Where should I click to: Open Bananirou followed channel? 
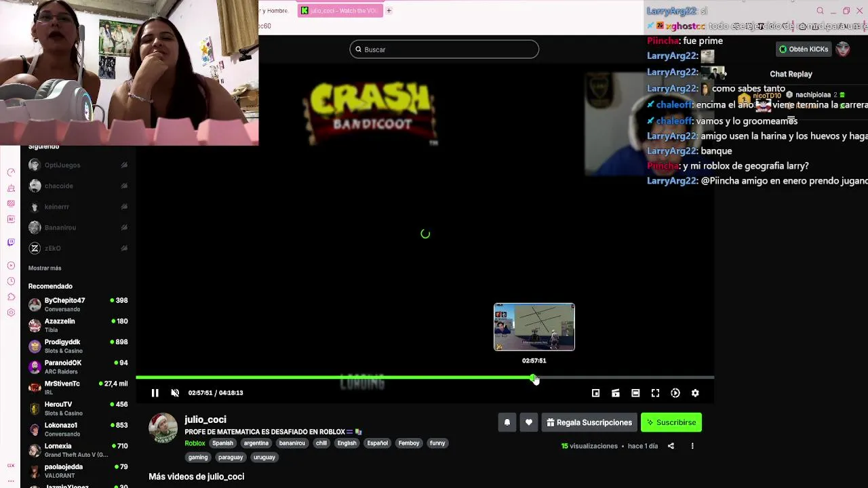click(78, 228)
